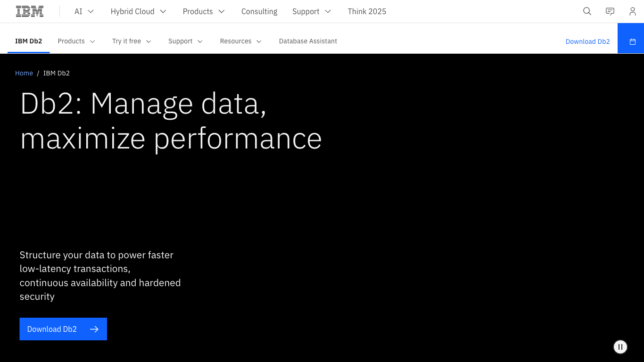Go to Home breadcrumb

tap(24, 73)
